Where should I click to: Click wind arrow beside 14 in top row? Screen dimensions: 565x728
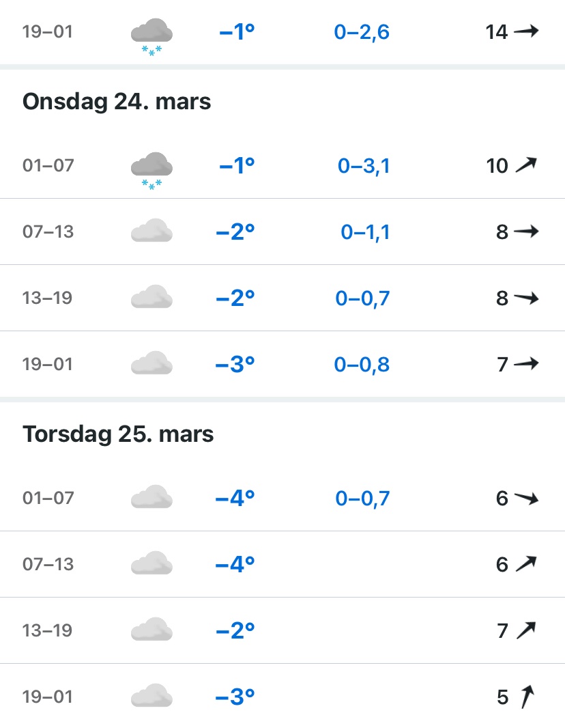[x=526, y=31]
